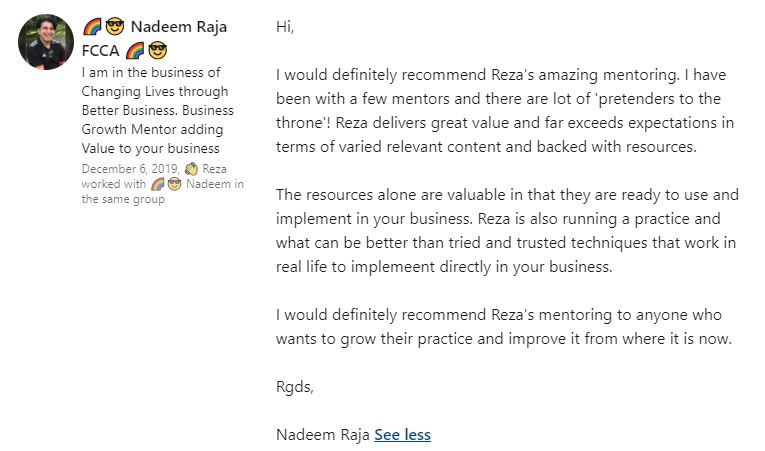765x451 pixels.
Task: Collapse the recommendation with See less
Action: [x=402, y=434]
